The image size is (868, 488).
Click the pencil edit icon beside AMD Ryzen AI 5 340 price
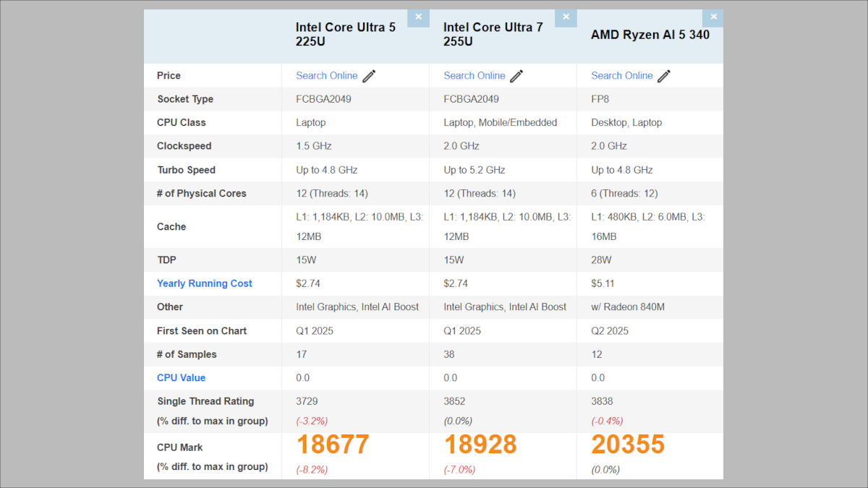coord(664,75)
